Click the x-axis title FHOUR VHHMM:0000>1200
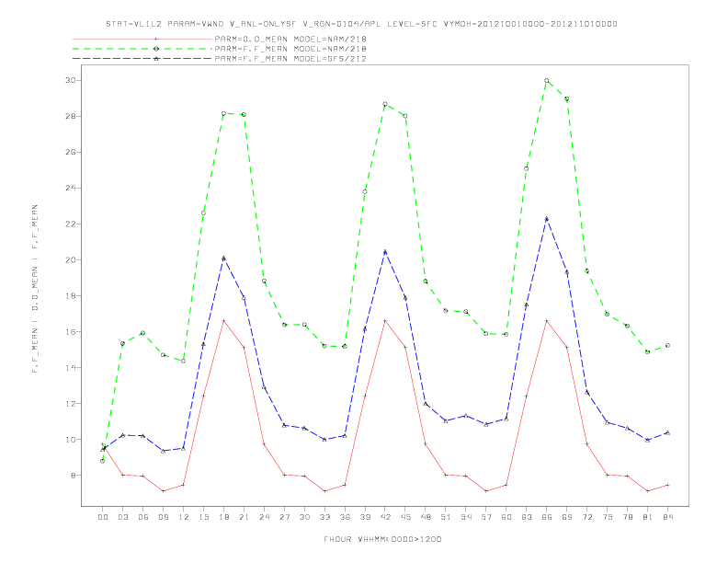Image resolution: width=728 pixels, height=563 pixels. click(x=382, y=539)
